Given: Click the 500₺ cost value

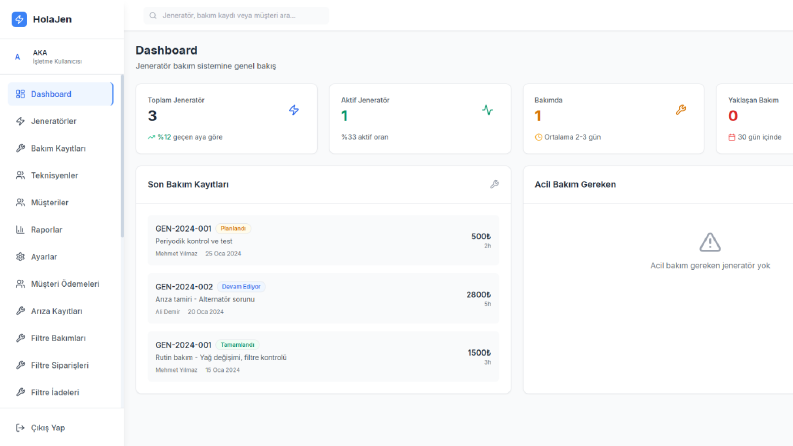Looking at the screenshot, I should (x=481, y=237).
